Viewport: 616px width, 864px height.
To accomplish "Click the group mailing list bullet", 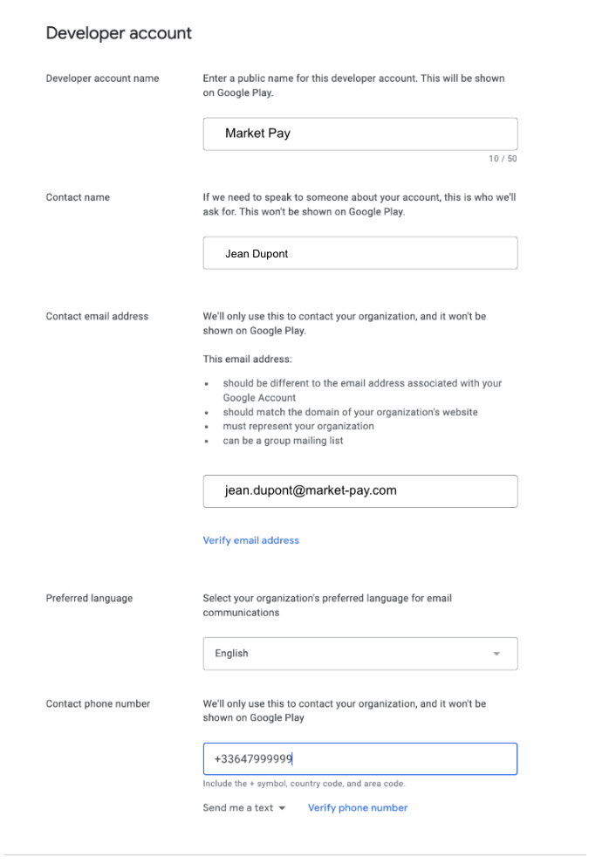I will click(283, 441).
